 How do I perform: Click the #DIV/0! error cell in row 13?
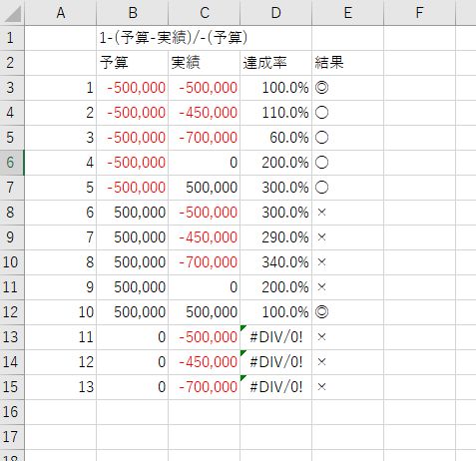(x=276, y=337)
